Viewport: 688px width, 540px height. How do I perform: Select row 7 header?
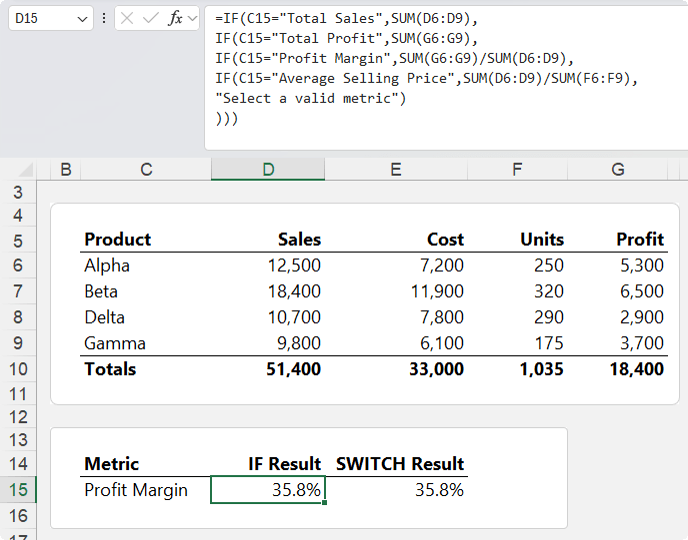[18, 291]
